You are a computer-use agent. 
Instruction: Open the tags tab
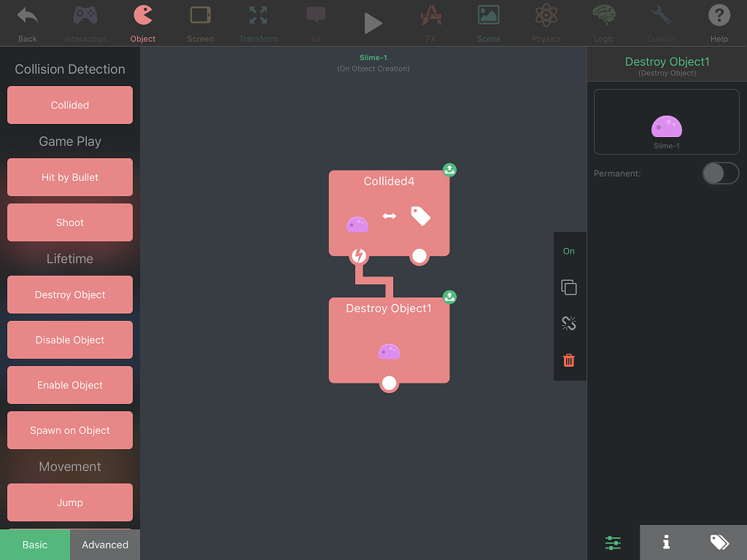(x=719, y=542)
